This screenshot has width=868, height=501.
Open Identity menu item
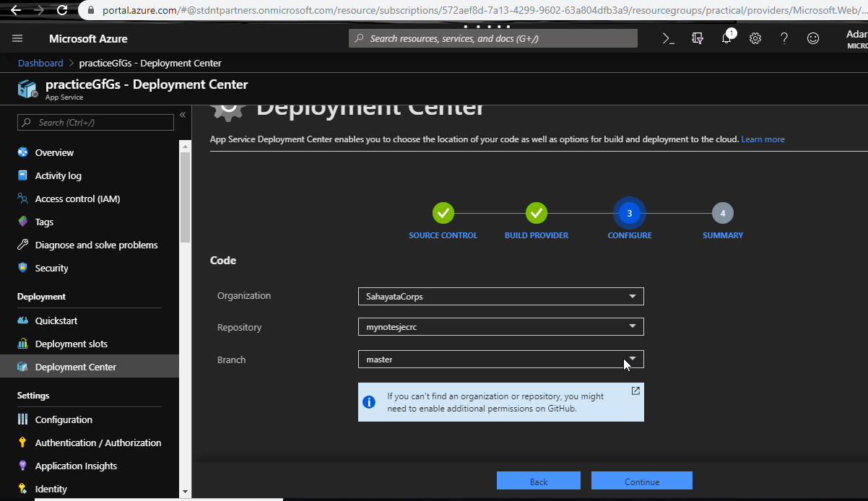tap(51, 489)
